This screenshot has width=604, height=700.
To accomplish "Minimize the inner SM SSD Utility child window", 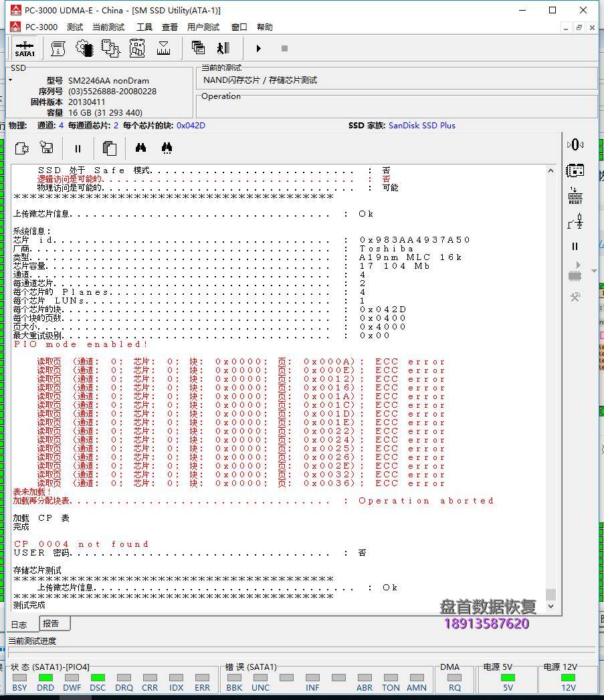I will pyautogui.click(x=566, y=27).
